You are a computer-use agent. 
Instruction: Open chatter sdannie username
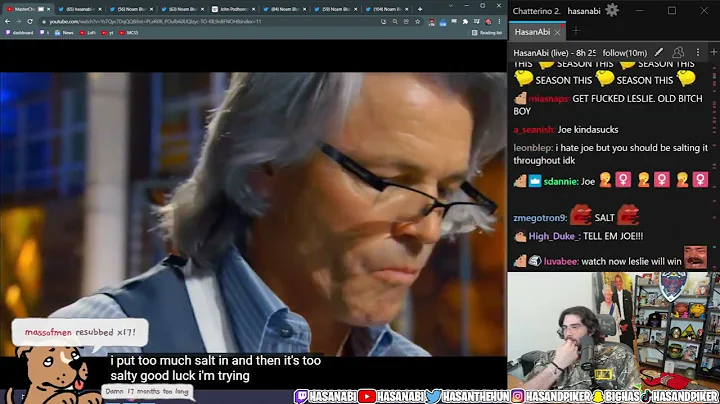[x=561, y=181]
